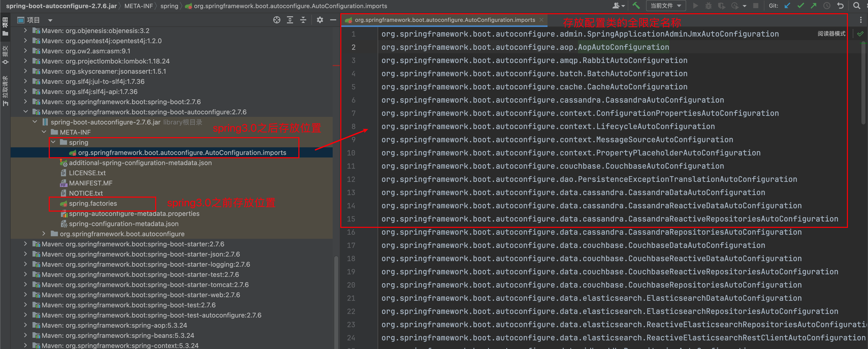This screenshot has height=349, width=868.
Task: Click line number 12 in editor gutter
Action: [x=351, y=179]
